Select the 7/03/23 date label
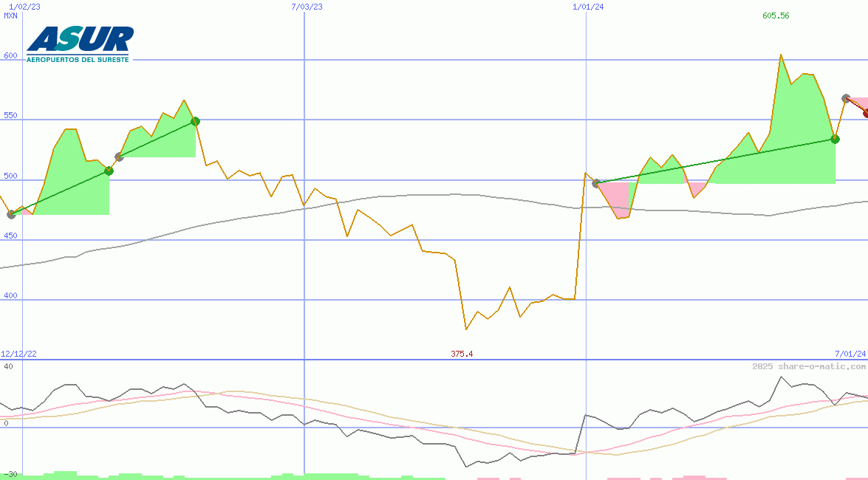 (307, 7)
